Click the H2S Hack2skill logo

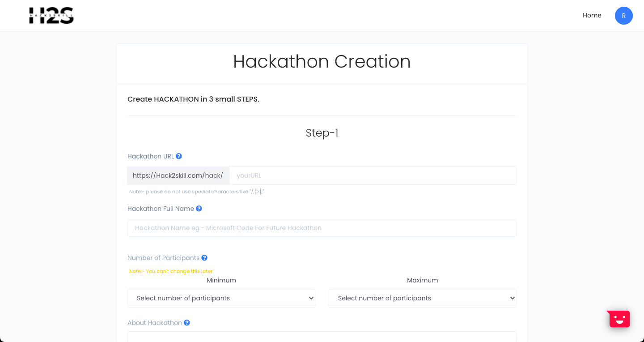[x=51, y=15]
